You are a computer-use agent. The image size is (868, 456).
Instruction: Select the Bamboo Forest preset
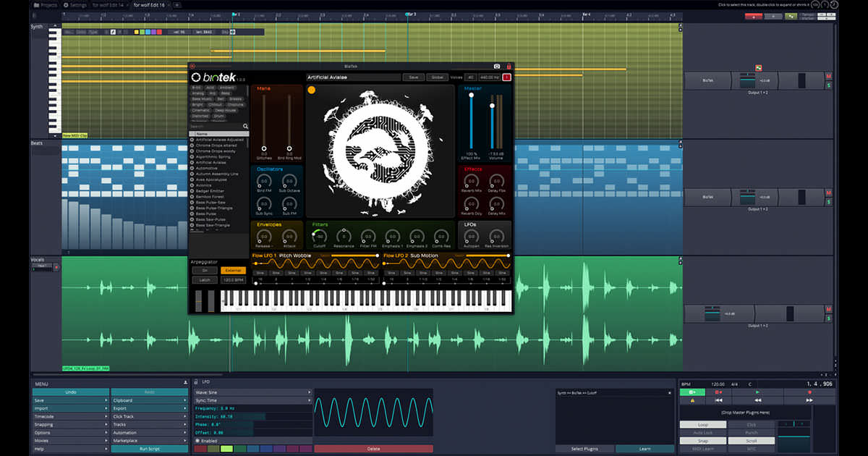(x=211, y=196)
